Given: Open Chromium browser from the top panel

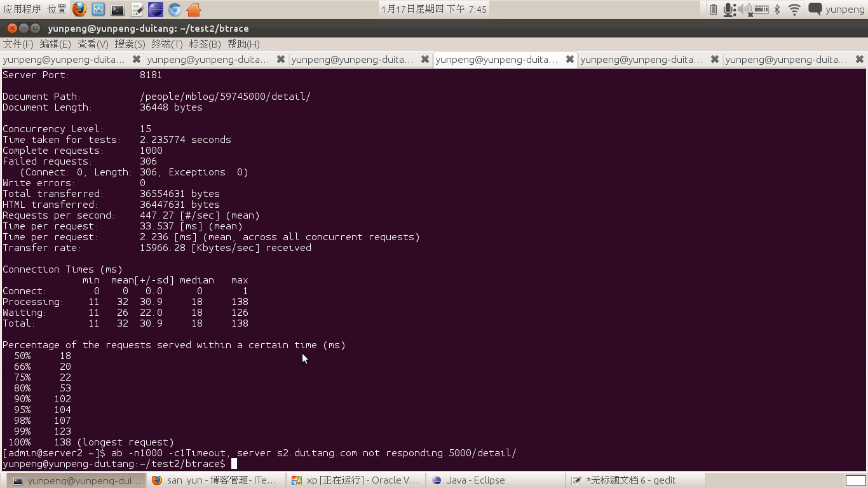Looking at the screenshot, I should pyautogui.click(x=175, y=10).
